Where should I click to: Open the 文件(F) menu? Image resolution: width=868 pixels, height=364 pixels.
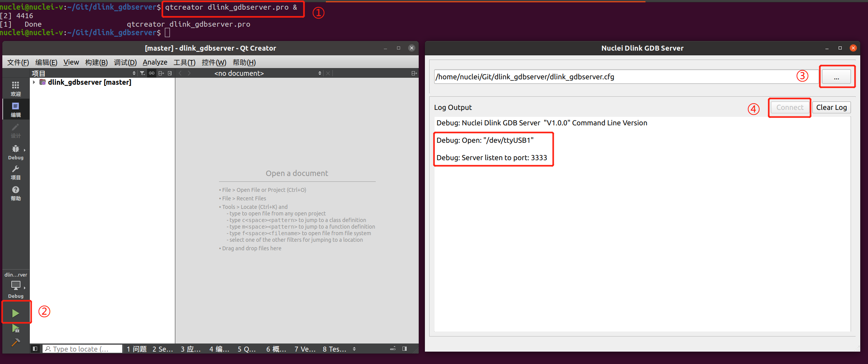point(18,62)
